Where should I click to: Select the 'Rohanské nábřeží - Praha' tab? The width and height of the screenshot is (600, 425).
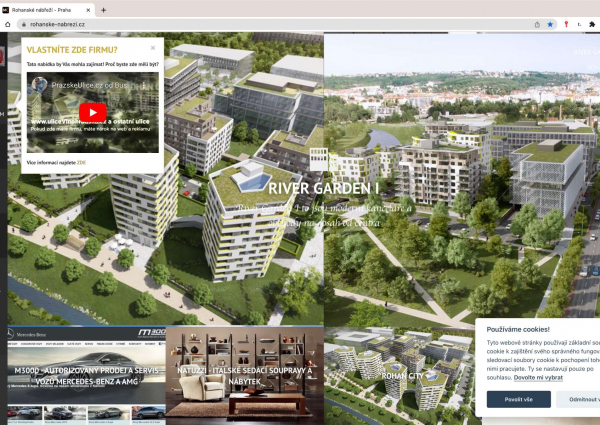click(x=45, y=8)
